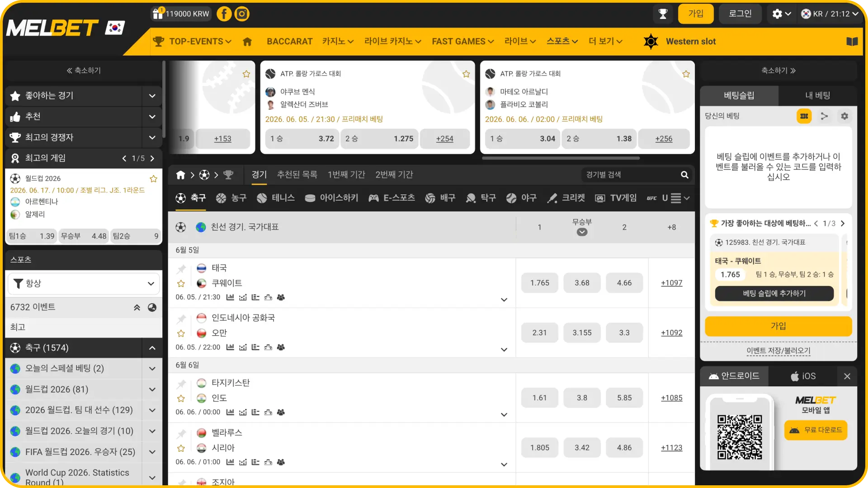
Task: Click the 가입 button in header
Action: point(695,14)
